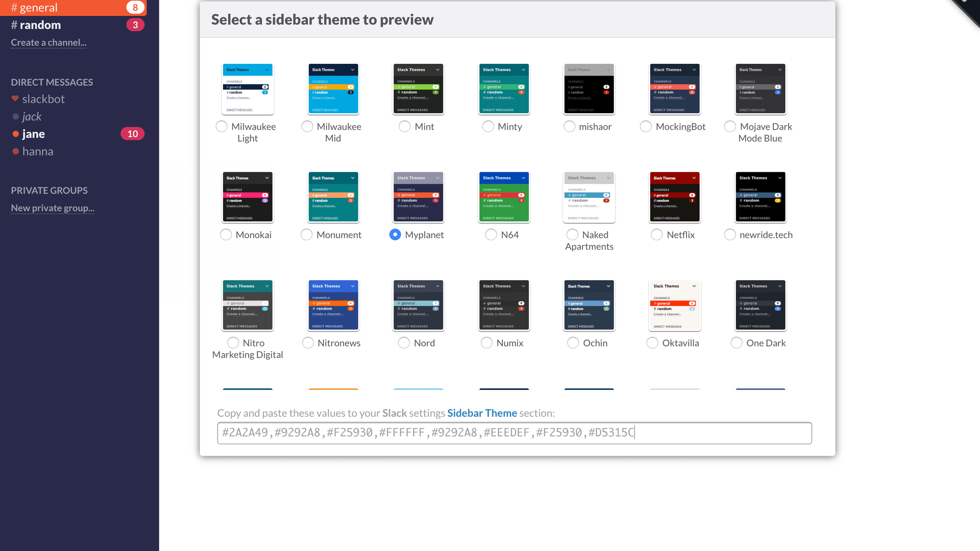Select the Nord theme radio button

click(x=404, y=343)
